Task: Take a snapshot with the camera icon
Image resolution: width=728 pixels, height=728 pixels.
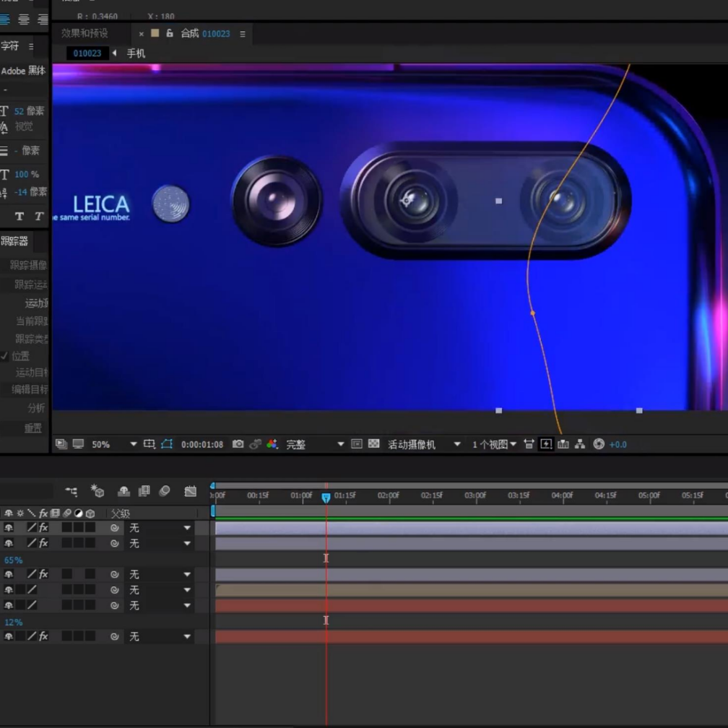Action: pos(238,444)
